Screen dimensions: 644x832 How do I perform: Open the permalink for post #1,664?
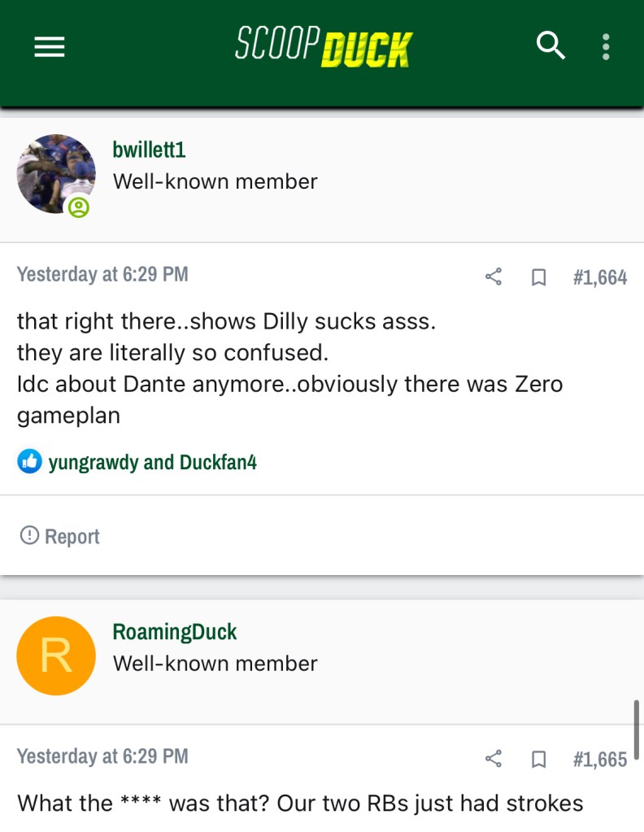[x=599, y=278]
